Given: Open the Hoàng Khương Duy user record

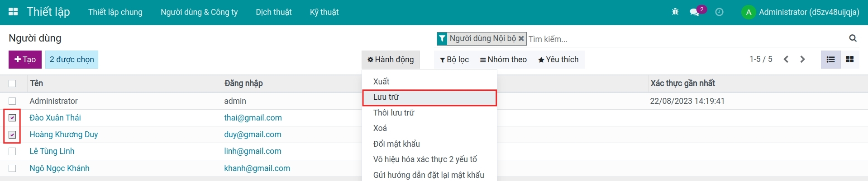Looking at the screenshot, I should click(x=64, y=135).
